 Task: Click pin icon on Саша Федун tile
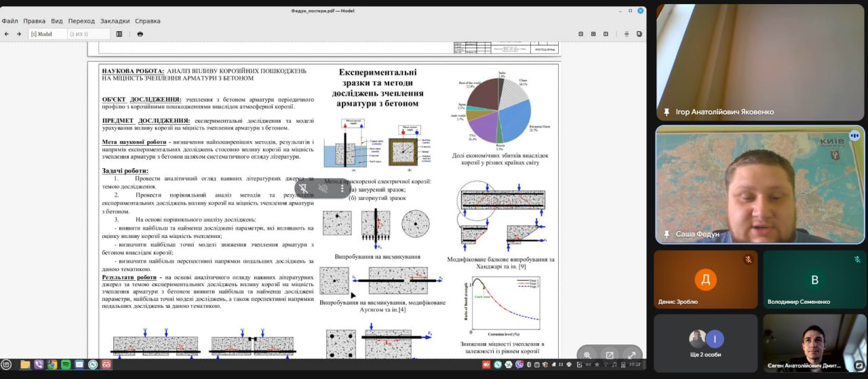pos(667,234)
